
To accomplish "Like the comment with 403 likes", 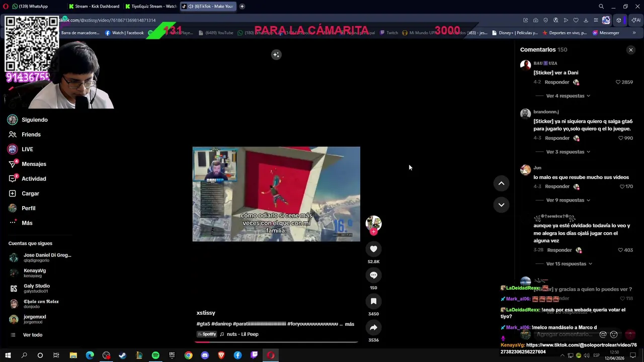I will point(620,250).
